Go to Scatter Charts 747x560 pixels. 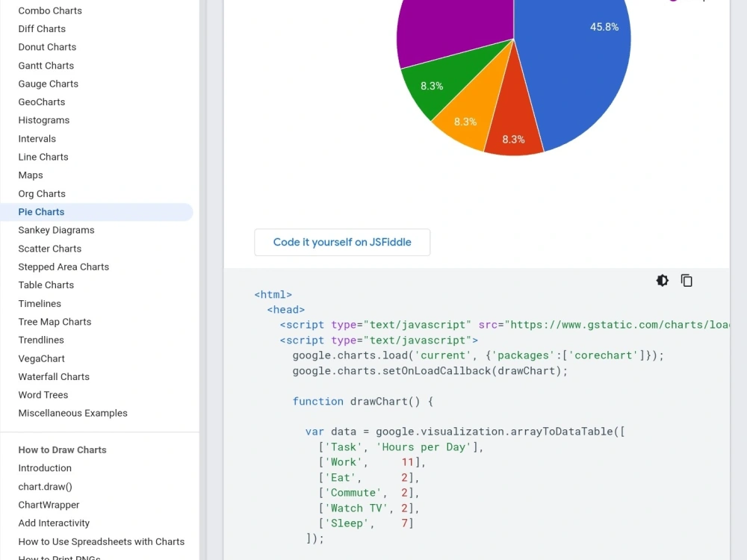50,249
